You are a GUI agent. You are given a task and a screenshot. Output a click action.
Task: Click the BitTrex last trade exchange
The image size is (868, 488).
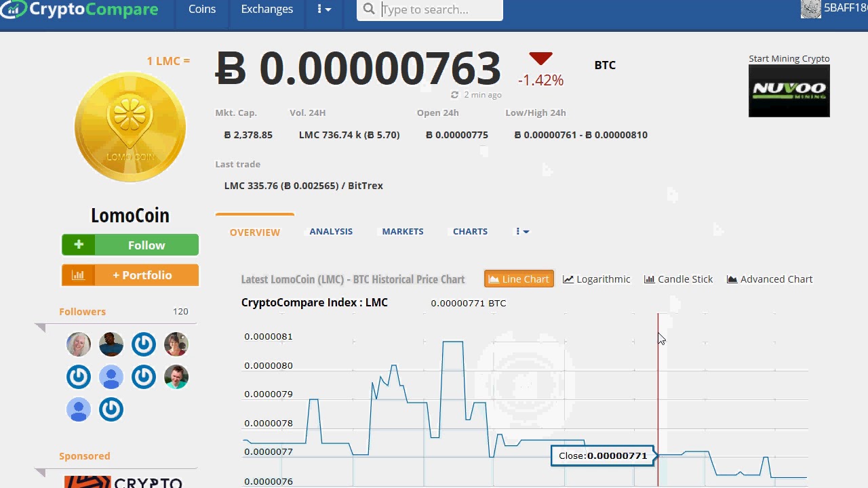click(x=366, y=186)
